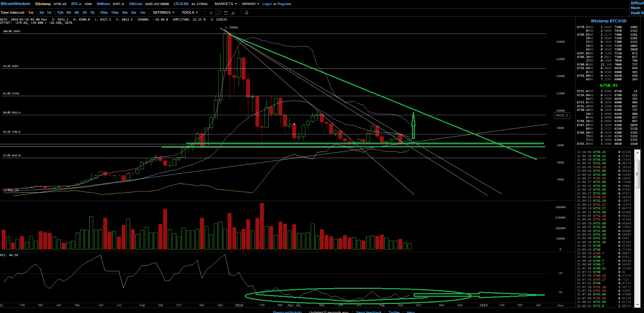Viewport: 644px width, 313px height.
Task: Switch time interval to 6h
Action: pos(69,13)
